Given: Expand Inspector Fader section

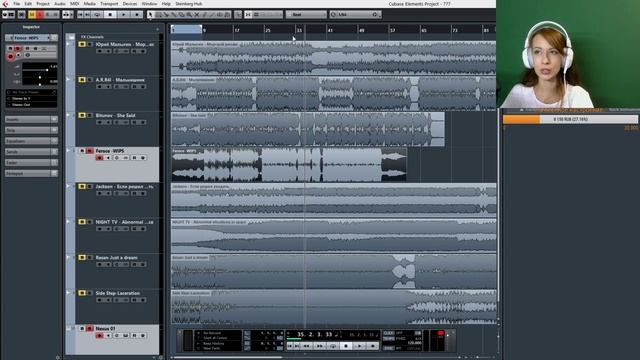Looking at the screenshot, I should pyautogui.click(x=31, y=162).
